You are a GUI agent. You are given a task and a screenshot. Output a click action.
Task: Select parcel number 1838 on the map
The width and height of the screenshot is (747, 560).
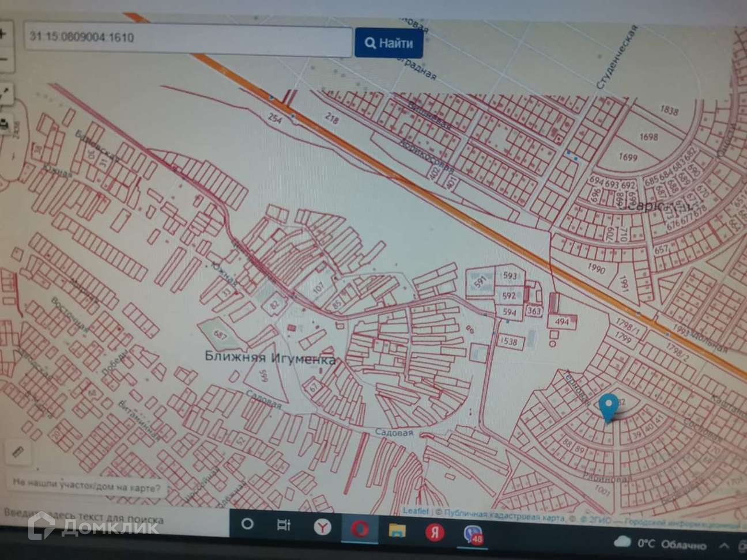[669, 110]
